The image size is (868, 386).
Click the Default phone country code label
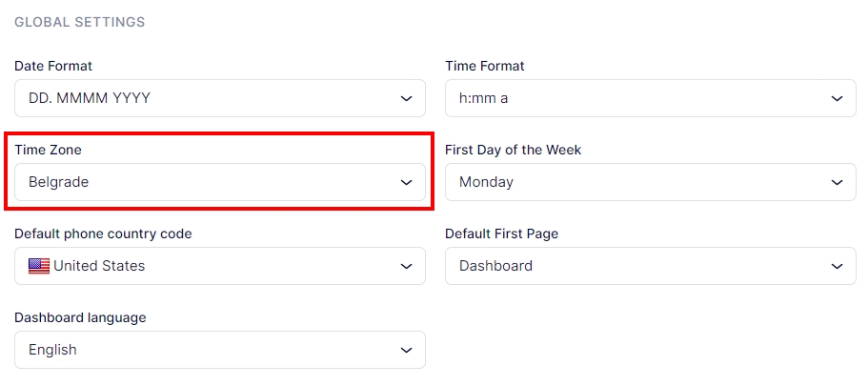103,234
